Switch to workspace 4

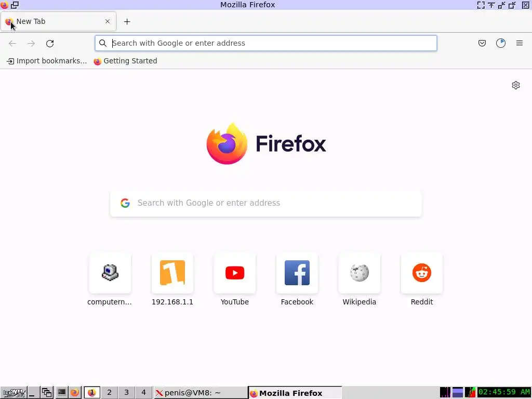coord(143,393)
